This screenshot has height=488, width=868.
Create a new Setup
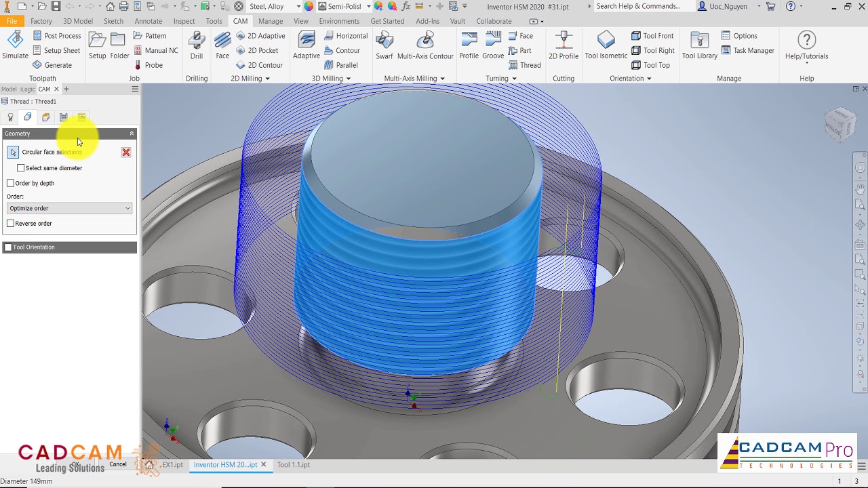pyautogui.click(x=98, y=45)
